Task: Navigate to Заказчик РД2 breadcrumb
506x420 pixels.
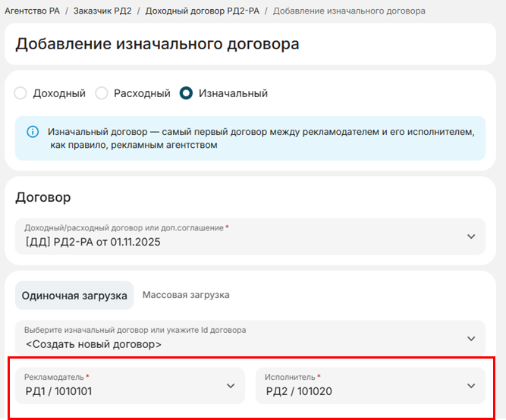Action: pyautogui.click(x=102, y=11)
